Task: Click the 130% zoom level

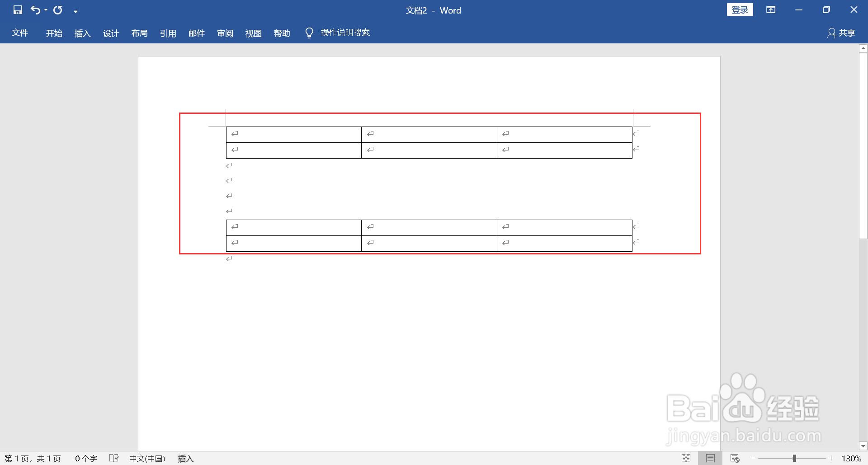Action: pyautogui.click(x=851, y=459)
